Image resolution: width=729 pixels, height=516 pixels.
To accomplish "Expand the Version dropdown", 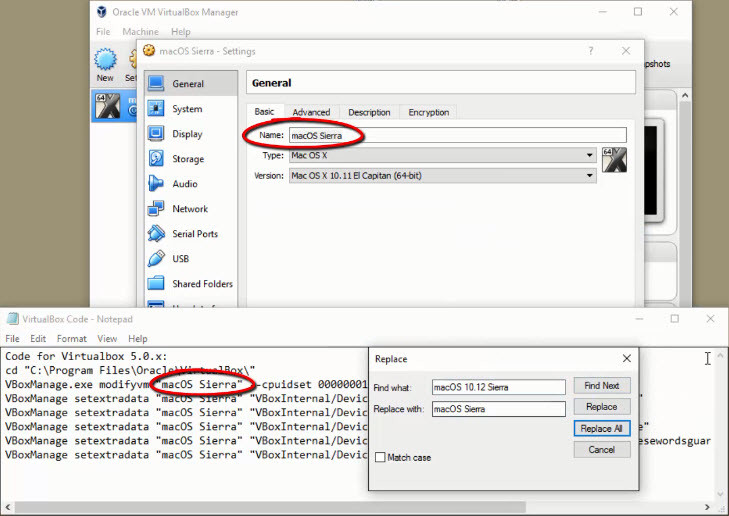I will (590, 176).
